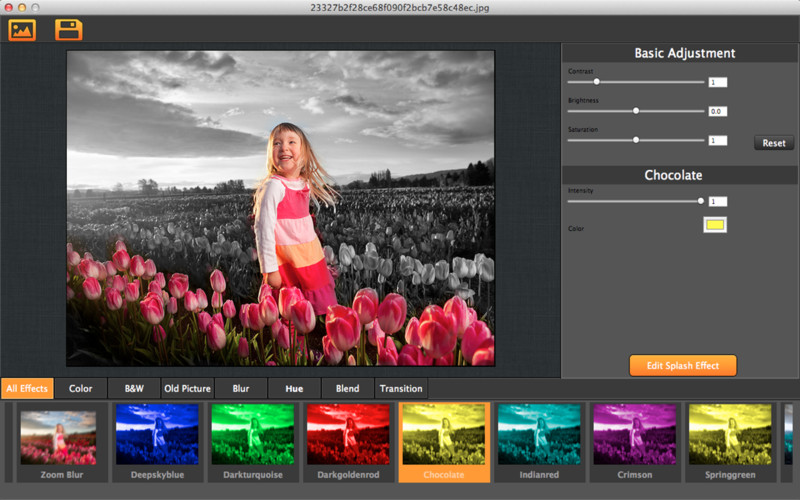Click the Saturation slider handle
800x500 pixels.
pos(636,140)
